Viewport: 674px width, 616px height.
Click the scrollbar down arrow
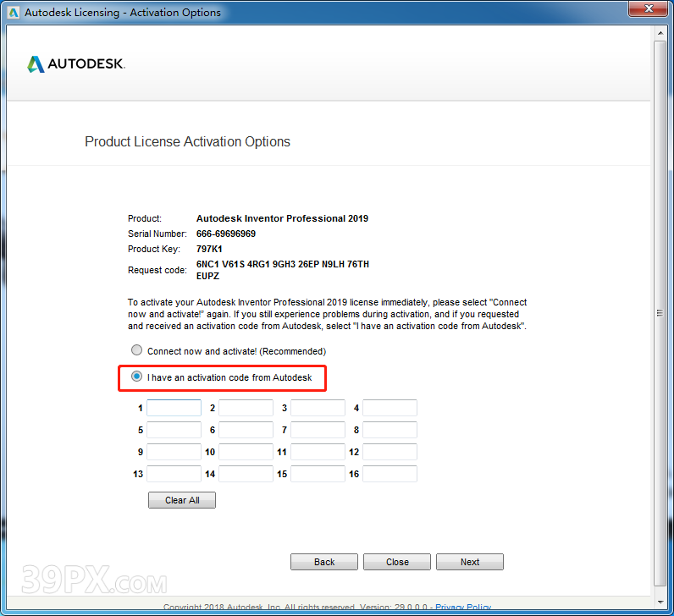(660, 602)
